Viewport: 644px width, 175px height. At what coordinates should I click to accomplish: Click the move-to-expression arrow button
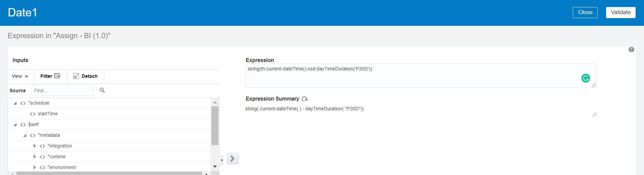(233, 159)
